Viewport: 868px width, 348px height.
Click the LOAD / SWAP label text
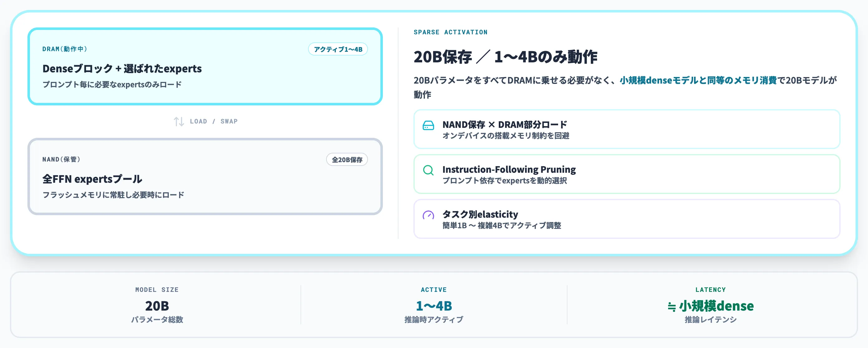214,121
